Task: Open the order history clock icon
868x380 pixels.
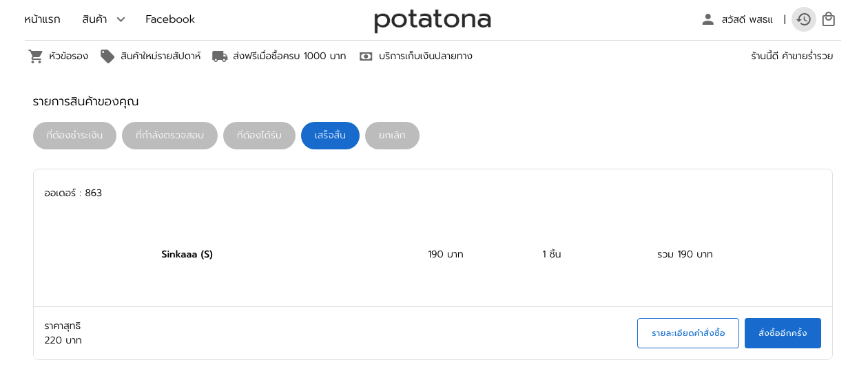Action: [x=804, y=19]
